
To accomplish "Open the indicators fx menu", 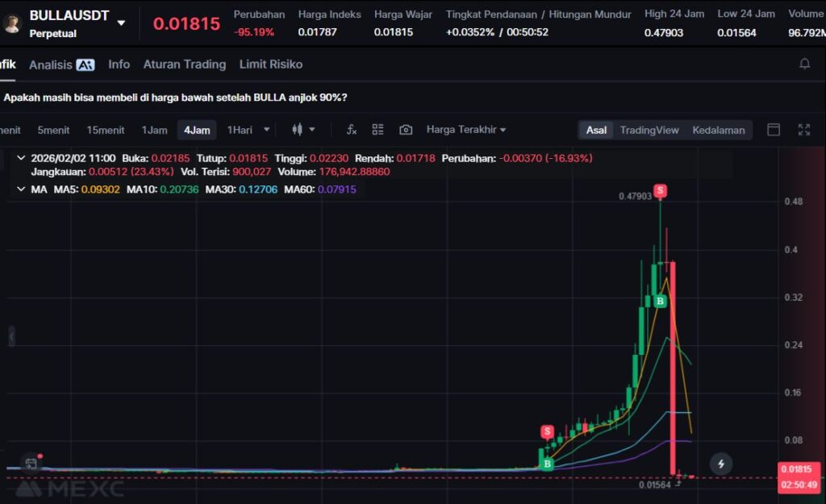I will coord(351,130).
